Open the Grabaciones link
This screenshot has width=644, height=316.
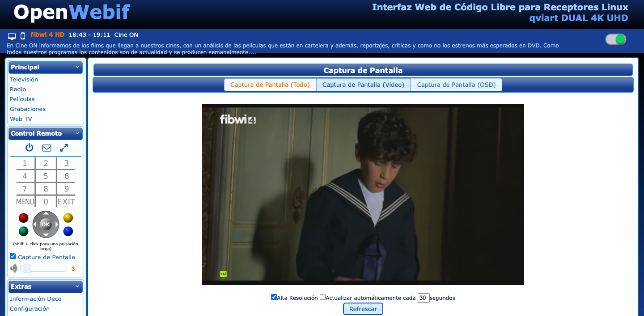[28, 109]
